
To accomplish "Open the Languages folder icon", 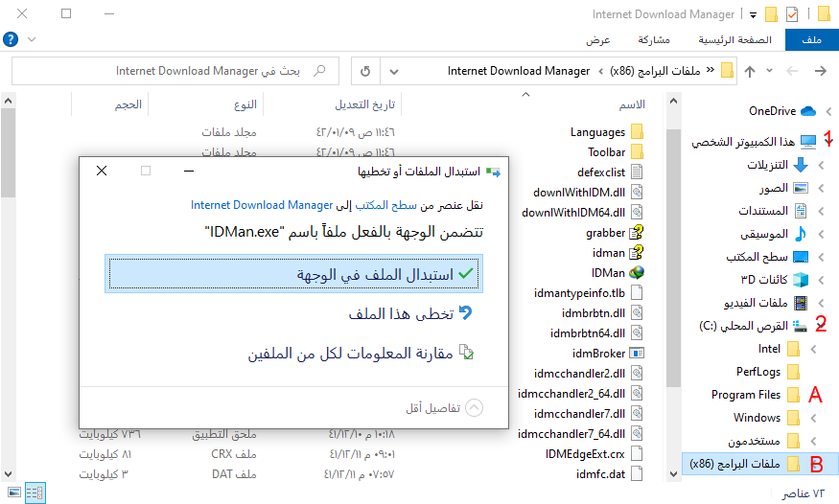I will click(637, 131).
